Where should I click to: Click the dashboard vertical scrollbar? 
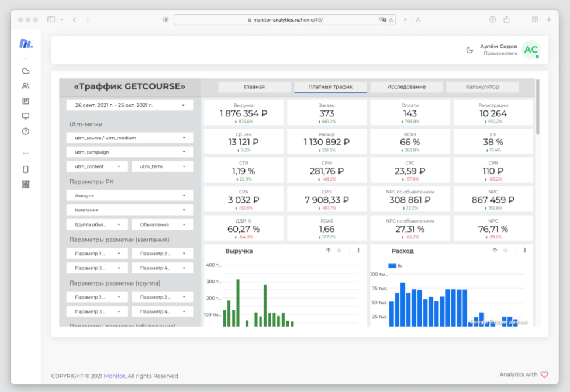point(537,107)
